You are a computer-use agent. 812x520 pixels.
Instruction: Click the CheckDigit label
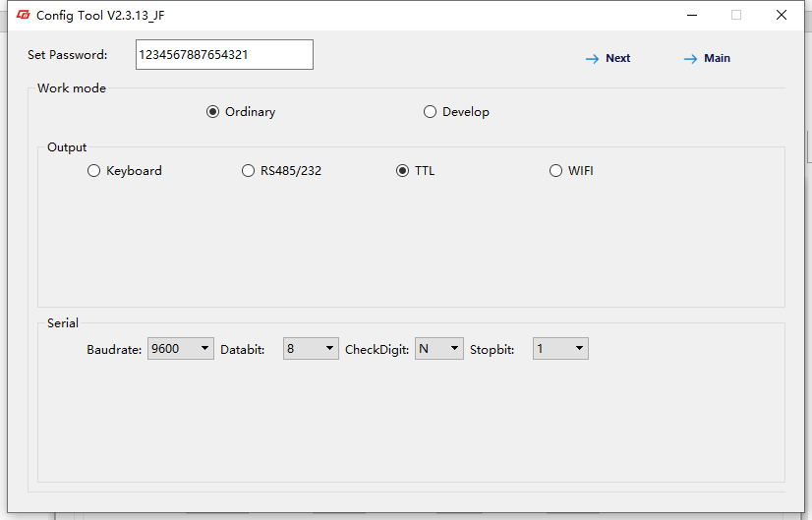pyautogui.click(x=377, y=350)
